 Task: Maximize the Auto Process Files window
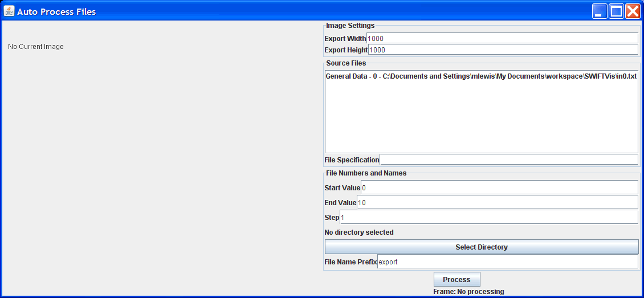click(616, 11)
